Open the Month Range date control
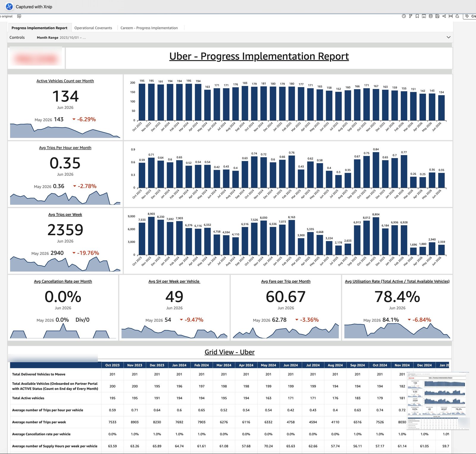Screen dimensions: 476x454 (61, 37)
